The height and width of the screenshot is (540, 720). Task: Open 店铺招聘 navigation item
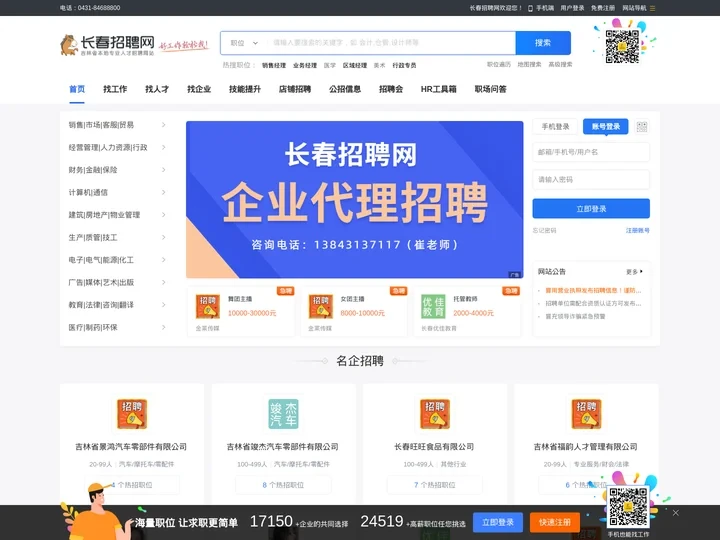coord(295,89)
